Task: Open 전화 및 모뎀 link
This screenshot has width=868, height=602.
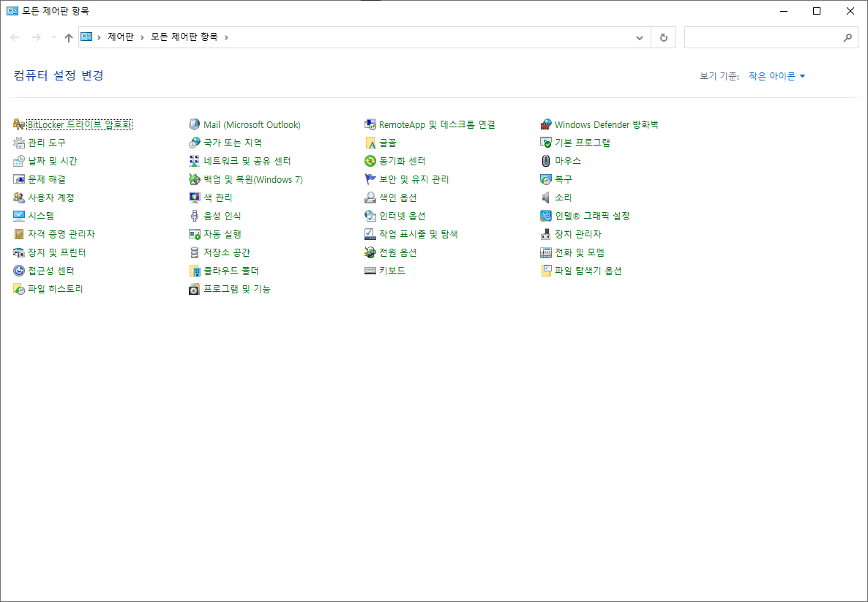Action: (580, 252)
